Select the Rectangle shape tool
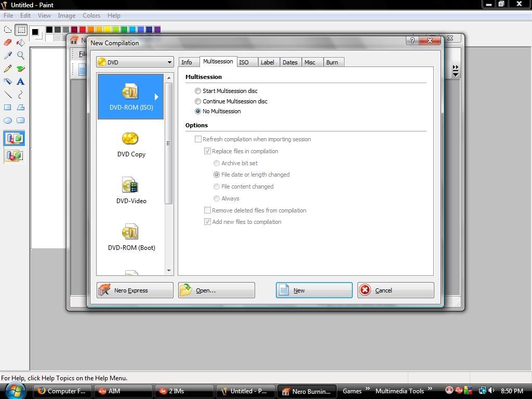This screenshot has width=532, height=399. point(7,108)
